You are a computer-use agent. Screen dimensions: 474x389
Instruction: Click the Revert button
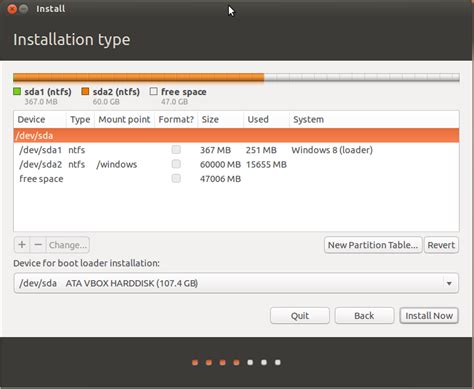(441, 245)
